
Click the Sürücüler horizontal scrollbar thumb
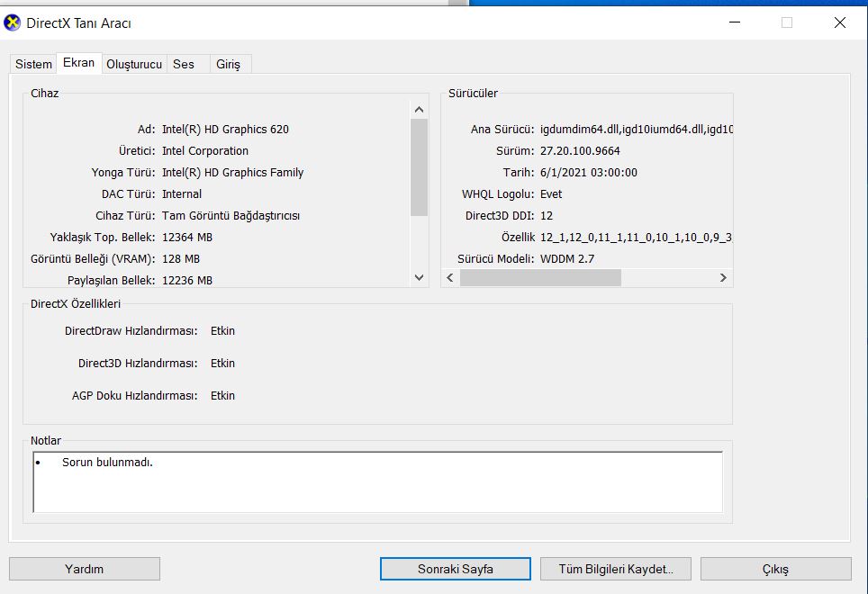540,277
